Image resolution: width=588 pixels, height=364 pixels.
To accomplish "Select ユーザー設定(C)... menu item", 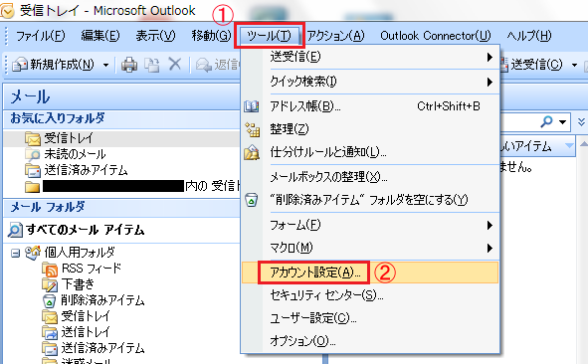I will tap(370, 318).
